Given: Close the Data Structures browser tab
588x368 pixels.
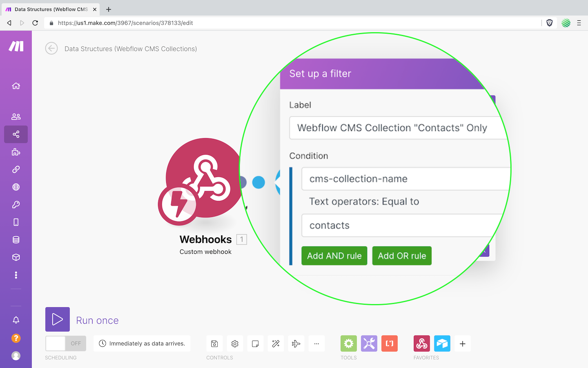Looking at the screenshot, I should click(94, 9).
